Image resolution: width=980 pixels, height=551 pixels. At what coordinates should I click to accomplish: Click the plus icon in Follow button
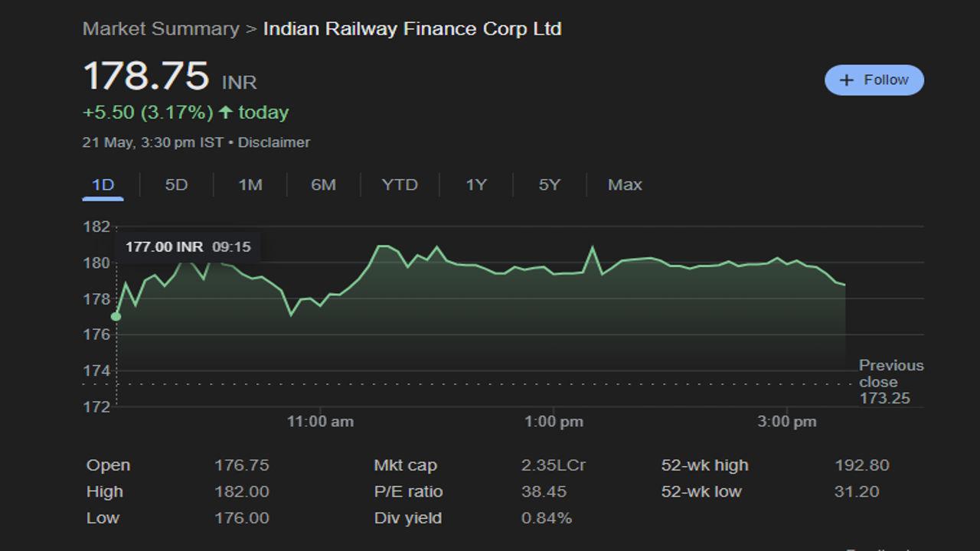tap(846, 80)
